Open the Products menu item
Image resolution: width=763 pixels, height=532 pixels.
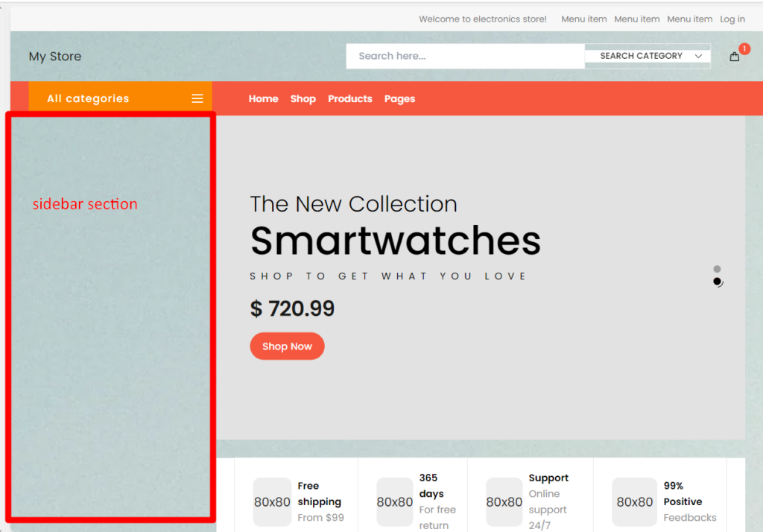pyautogui.click(x=350, y=99)
